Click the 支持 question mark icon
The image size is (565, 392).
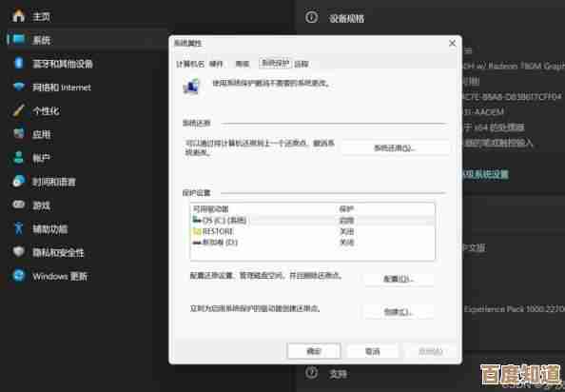tap(312, 373)
